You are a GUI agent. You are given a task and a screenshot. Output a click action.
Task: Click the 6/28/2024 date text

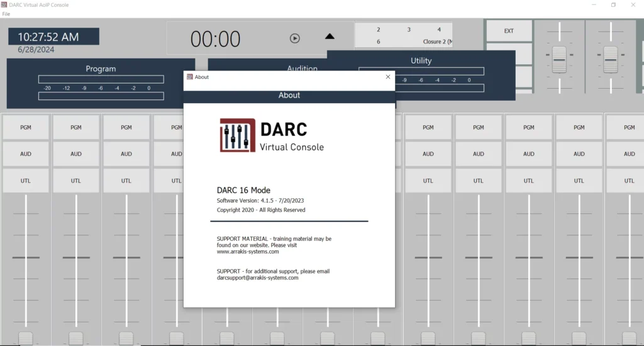36,50
